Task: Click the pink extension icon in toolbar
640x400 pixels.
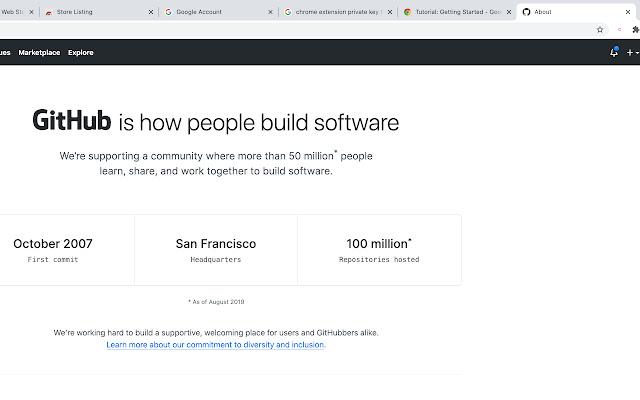Action: (618, 30)
